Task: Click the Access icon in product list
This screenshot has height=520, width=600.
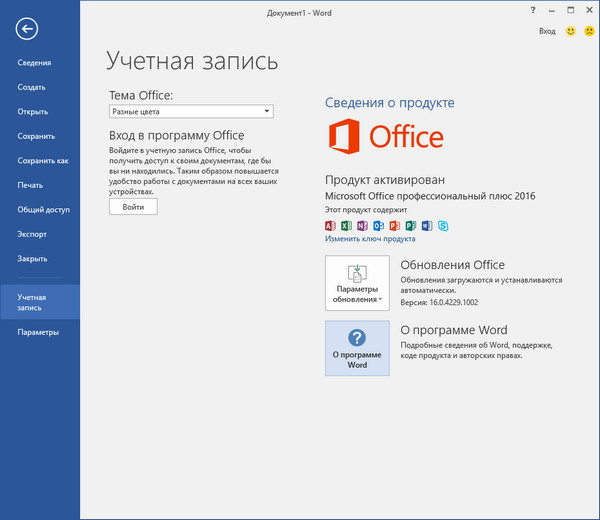Action: pos(331,226)
